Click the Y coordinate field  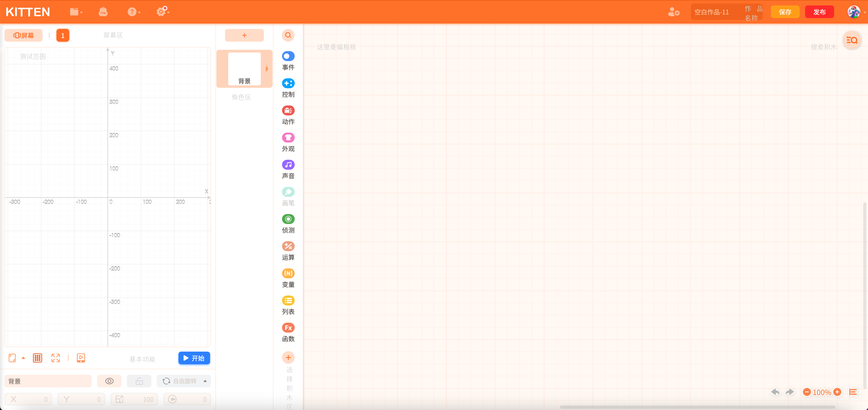(81, 399)
